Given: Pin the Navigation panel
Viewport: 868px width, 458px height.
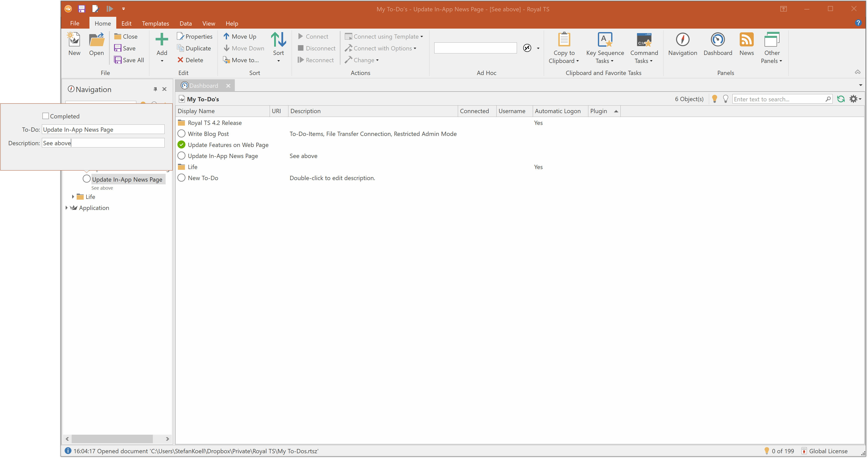Looking at the screenshot, I should pyautogui.click(x=155, y=89).
